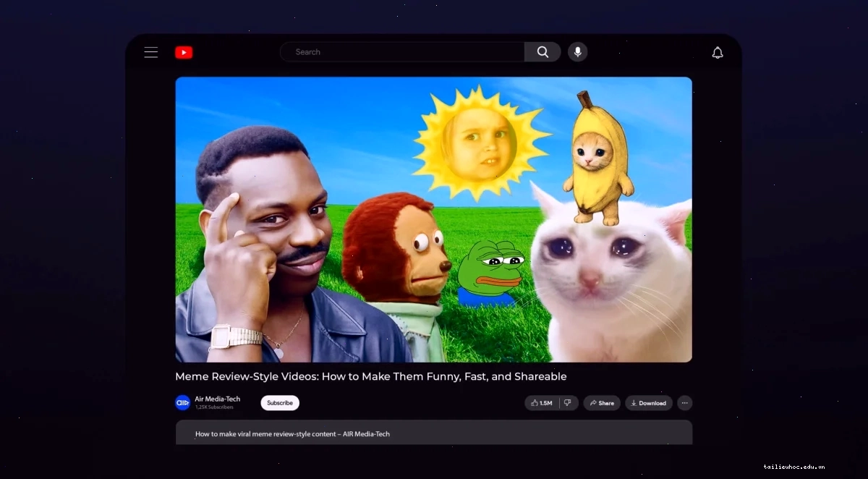Focus the Search input field

[x=402, y=52]
